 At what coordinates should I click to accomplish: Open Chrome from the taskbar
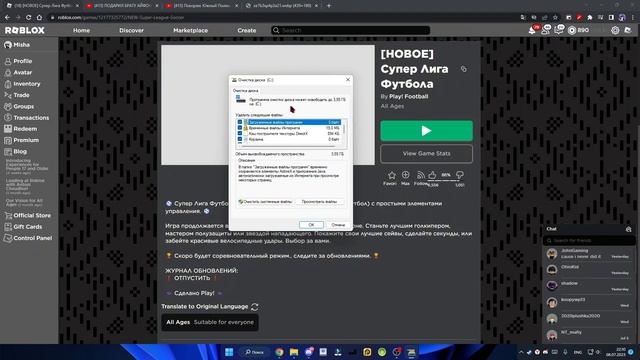pyautogui.click(x=279, y=352)
